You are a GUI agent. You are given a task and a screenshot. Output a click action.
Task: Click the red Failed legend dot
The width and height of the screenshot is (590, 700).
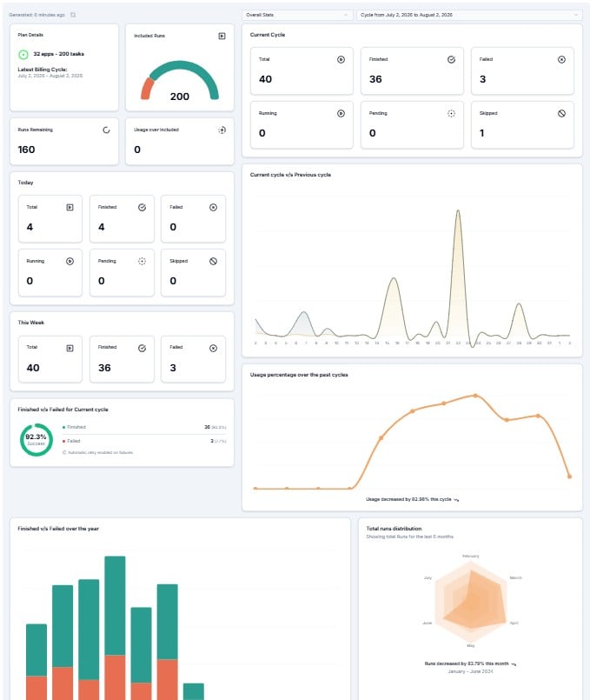tap(63, 441)
